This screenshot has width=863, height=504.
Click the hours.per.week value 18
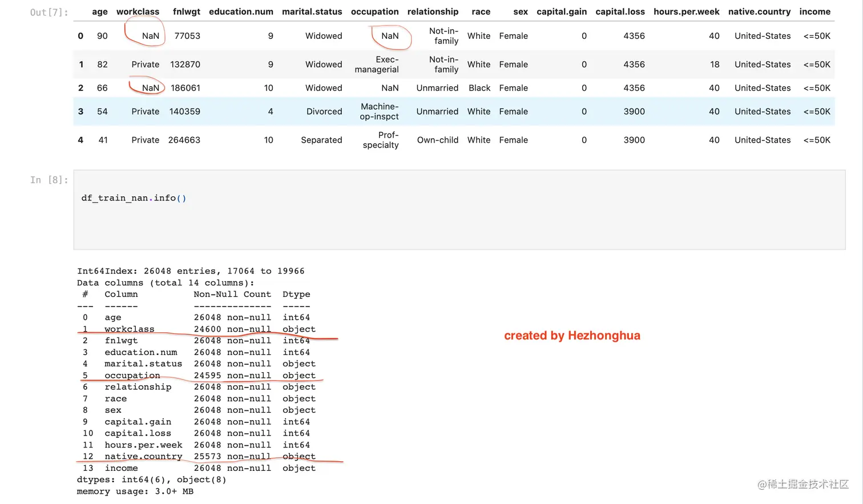tap(715, 64)
